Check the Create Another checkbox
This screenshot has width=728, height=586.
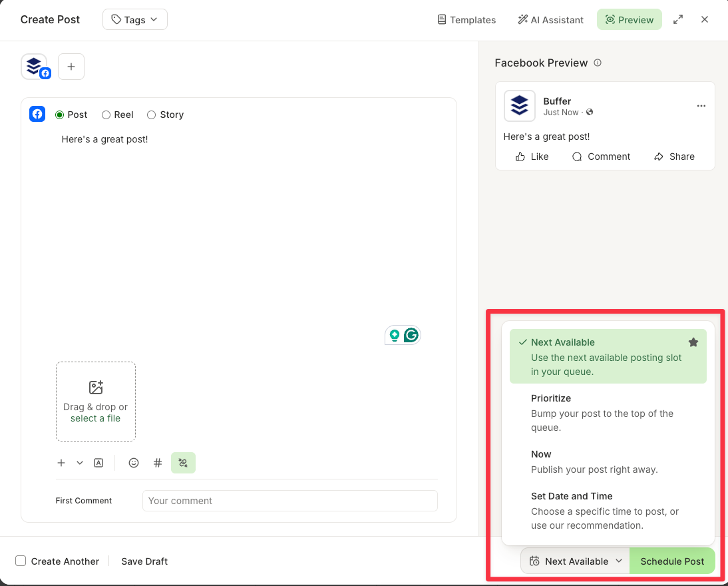click(21, 561)
